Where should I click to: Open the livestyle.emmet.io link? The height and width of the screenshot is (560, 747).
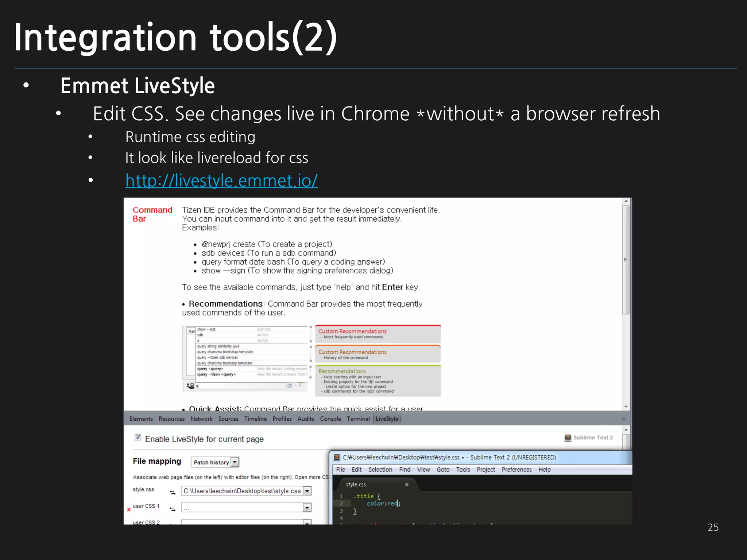point(221,180)
